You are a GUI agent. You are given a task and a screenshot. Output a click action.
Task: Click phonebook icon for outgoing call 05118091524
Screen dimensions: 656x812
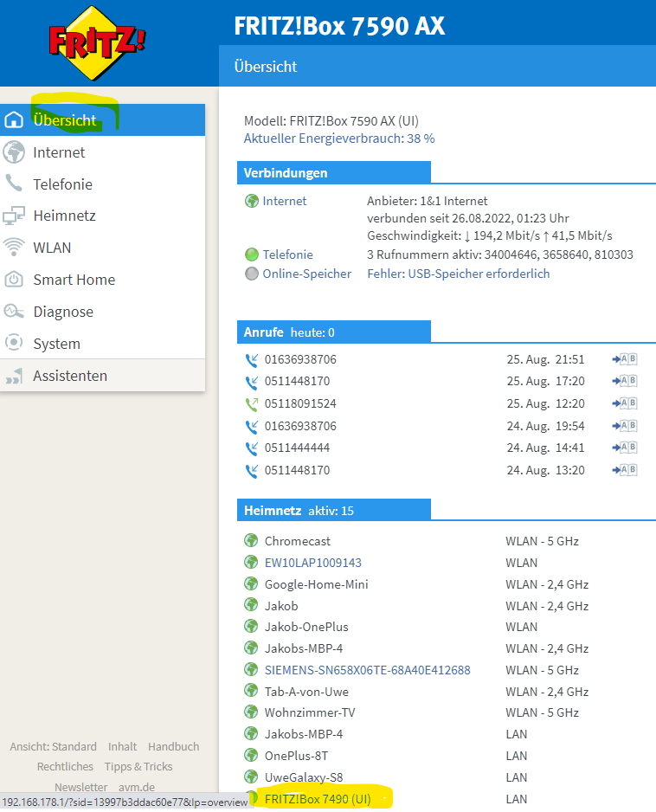(x=624, y=403)
